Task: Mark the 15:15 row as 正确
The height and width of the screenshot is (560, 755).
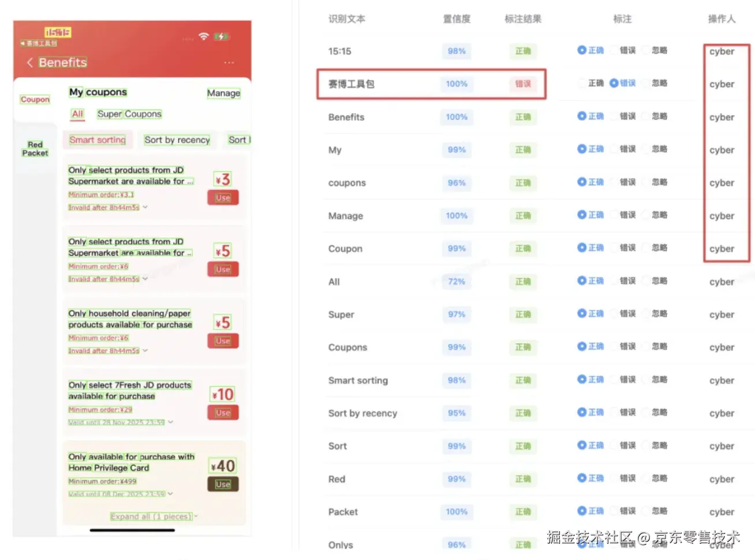Action: point(590,50)
